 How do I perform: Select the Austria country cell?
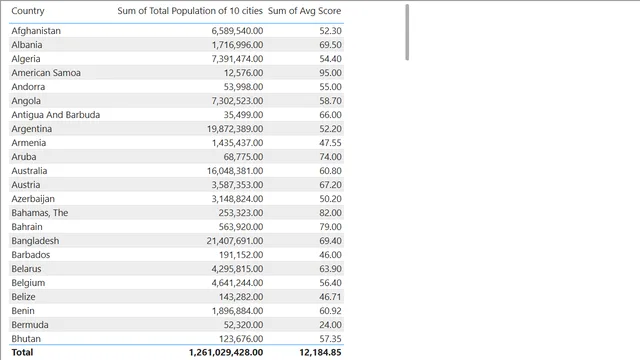click(x=26, y=185)
